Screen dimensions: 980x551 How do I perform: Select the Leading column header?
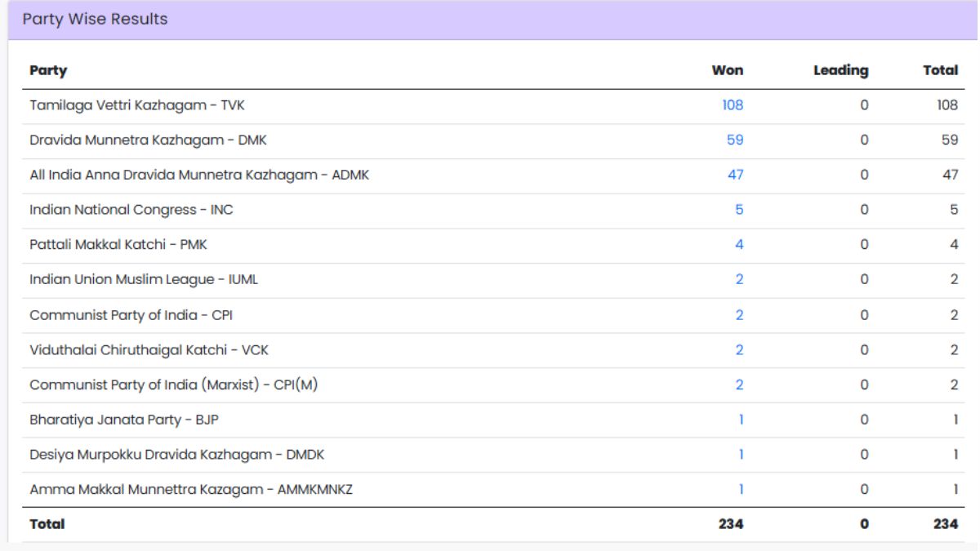(841, 70)
